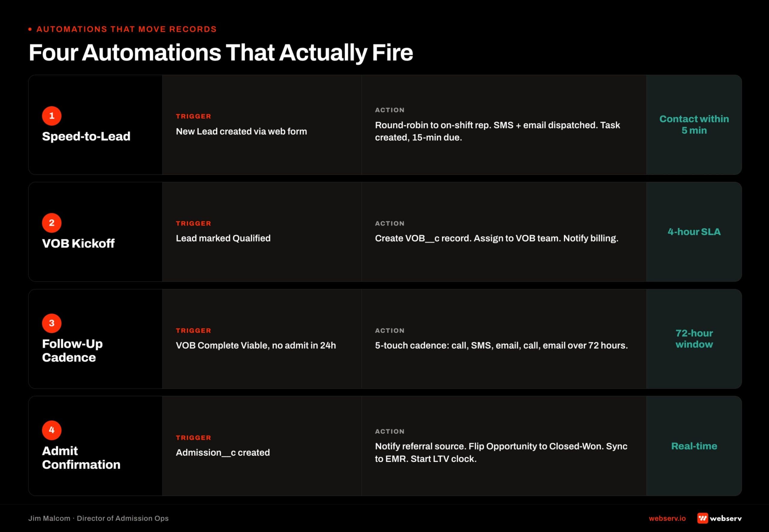769x532 pixels.
Task: Click the Admission__c created trigger text
Action: 223,453
